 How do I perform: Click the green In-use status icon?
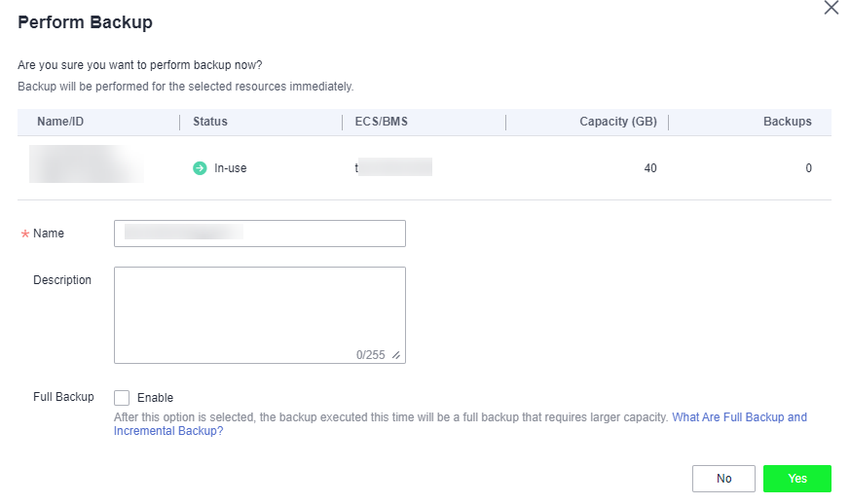tap(200, 168)
